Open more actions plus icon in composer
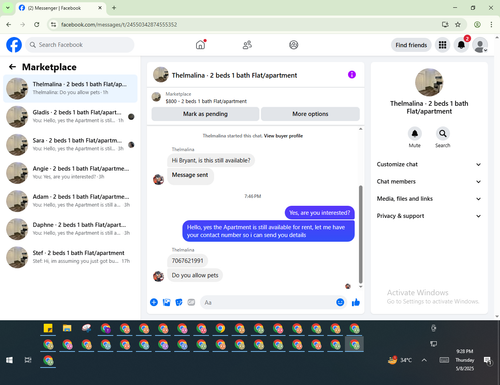This screenshot has height=385, width=500. [x=154, y=302]
